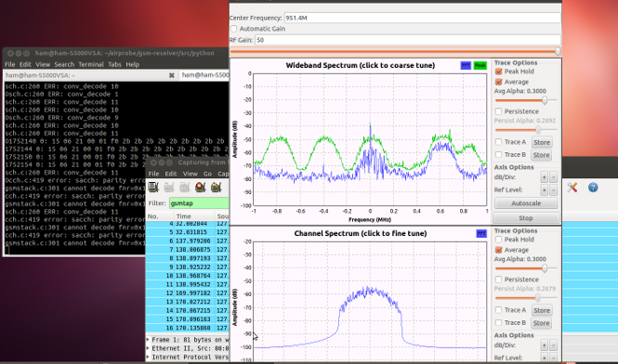
Task: Restart the live capture in Wireshark toolbar
Action: [216, 187]
